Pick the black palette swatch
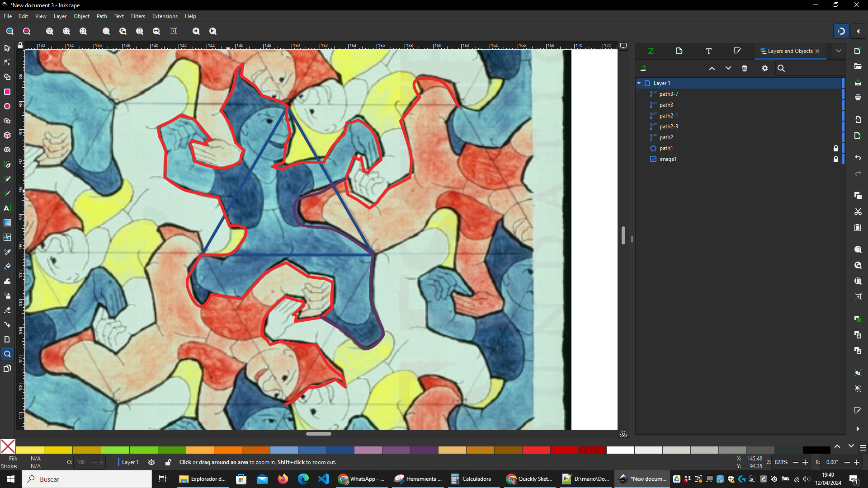The height and width of the screenshot is (488, 868). click(816, 450)
